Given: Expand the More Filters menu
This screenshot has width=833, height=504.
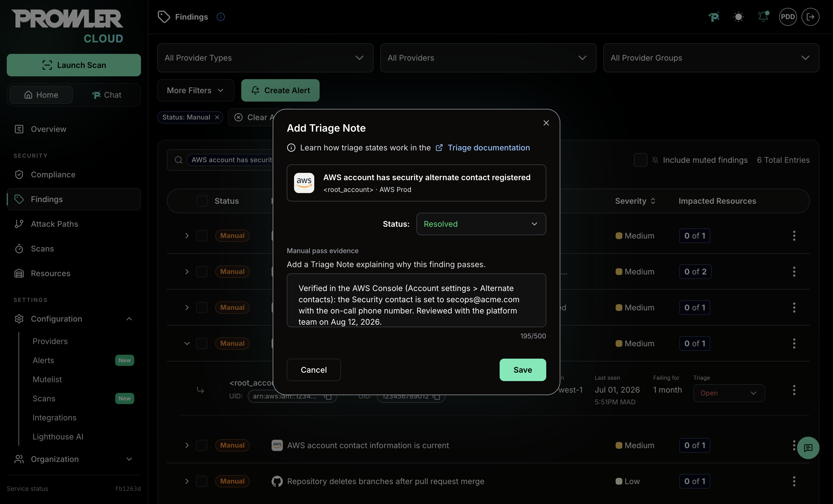Looking at the screenshot, I should [x=195, y=91].
